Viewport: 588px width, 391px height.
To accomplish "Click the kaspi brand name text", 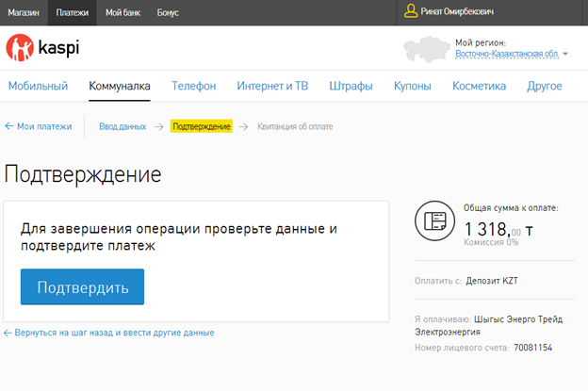I will (x=58, y=48).
